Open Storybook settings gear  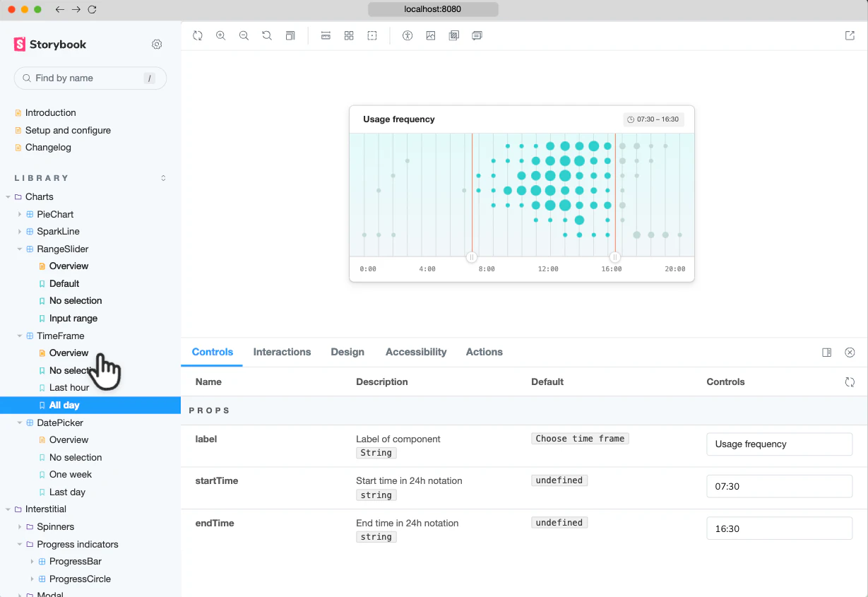[x=157, y=45]
